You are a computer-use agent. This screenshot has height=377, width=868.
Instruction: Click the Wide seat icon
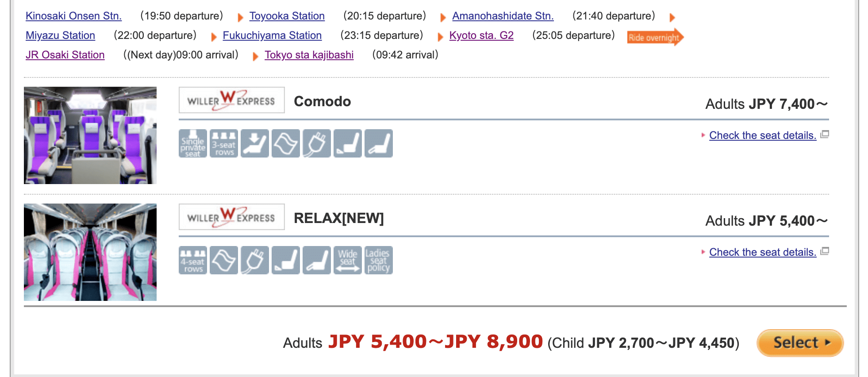(348, 260)
